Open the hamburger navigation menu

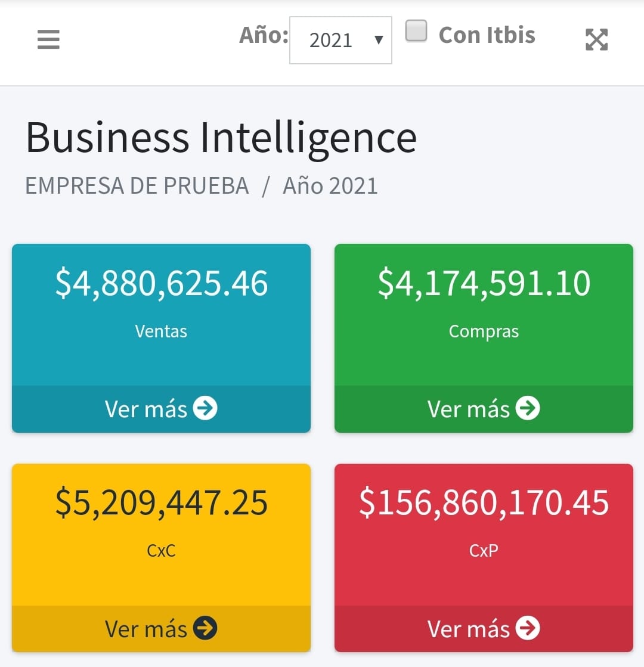tap(48, 39)
